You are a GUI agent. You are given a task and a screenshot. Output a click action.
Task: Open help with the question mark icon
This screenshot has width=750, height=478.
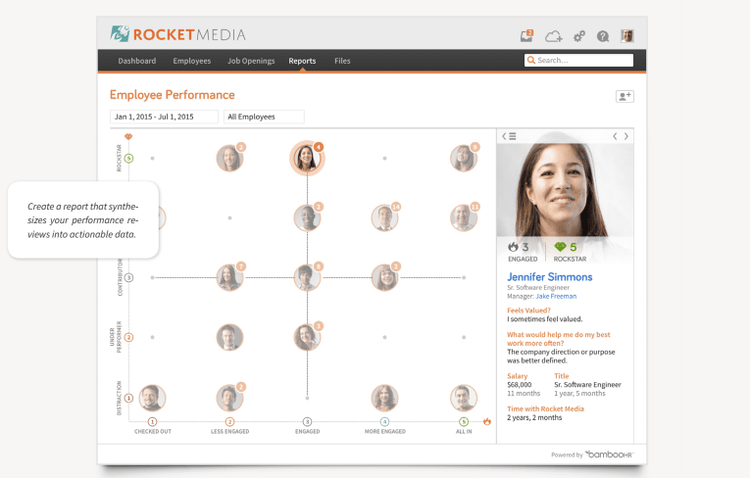click(603, 36)
